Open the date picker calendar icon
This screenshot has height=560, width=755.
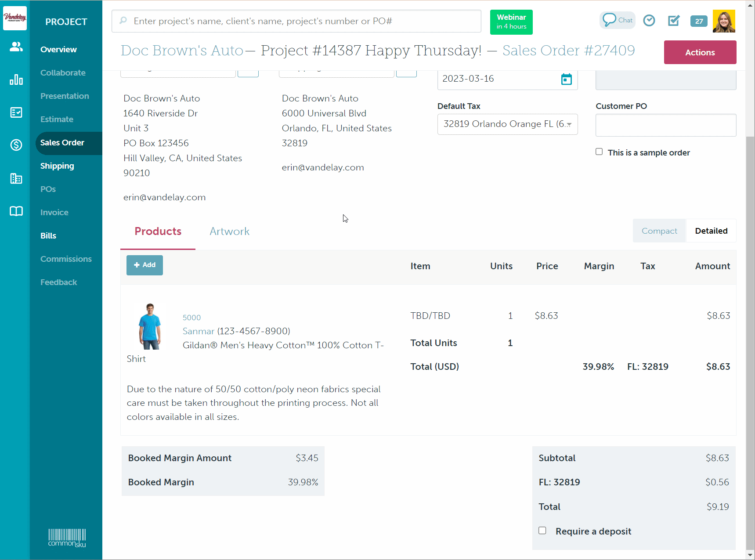(566, 79)
